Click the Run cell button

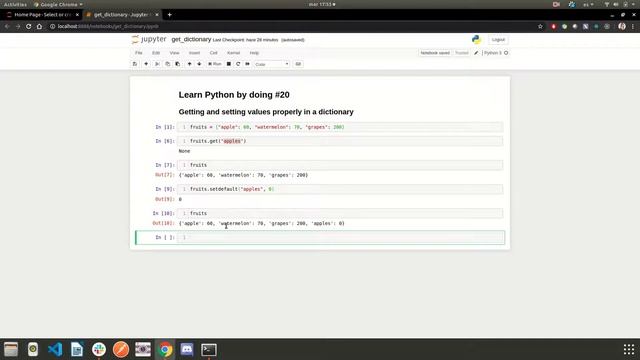coord(215,64)
